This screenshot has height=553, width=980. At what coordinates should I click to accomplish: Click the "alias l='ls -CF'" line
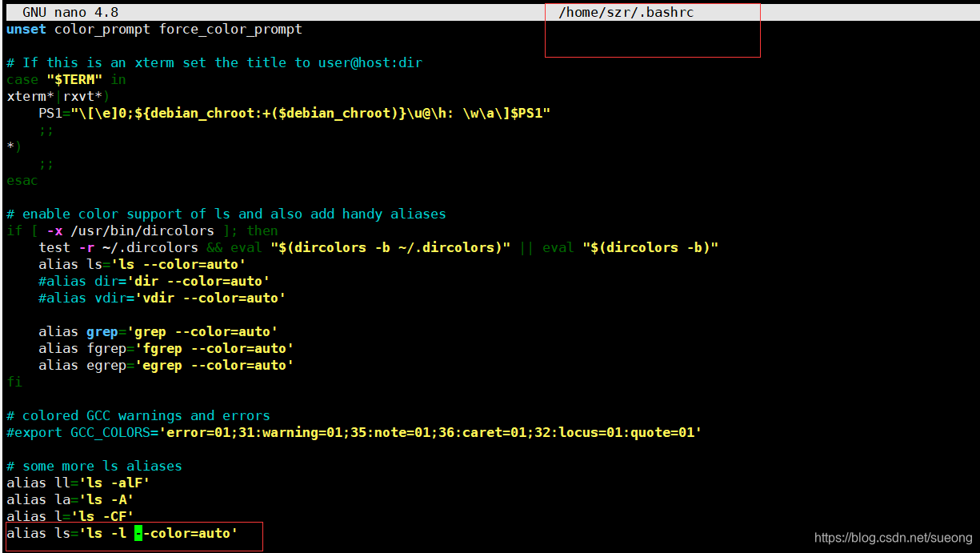[x=70, y=516]
